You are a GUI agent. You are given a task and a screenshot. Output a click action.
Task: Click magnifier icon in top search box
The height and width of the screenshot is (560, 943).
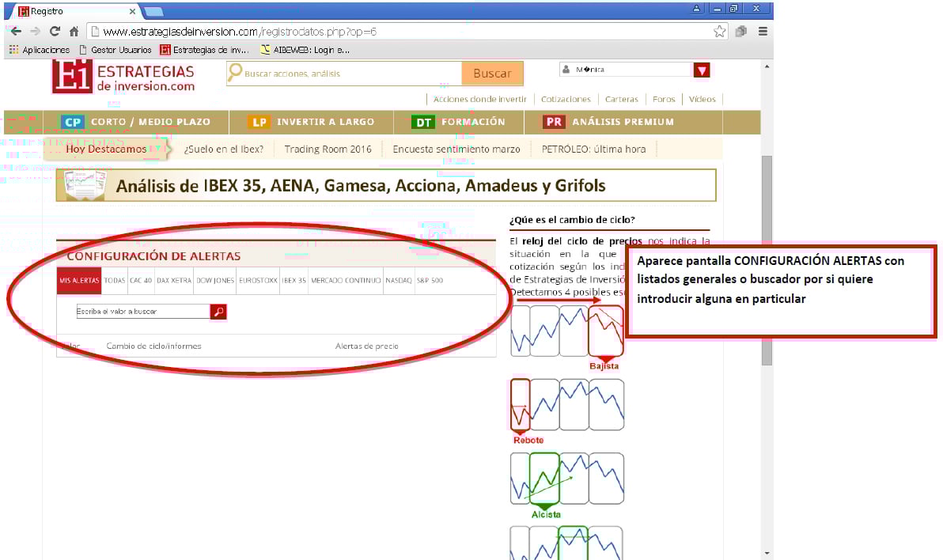click(x=235, y=73)
